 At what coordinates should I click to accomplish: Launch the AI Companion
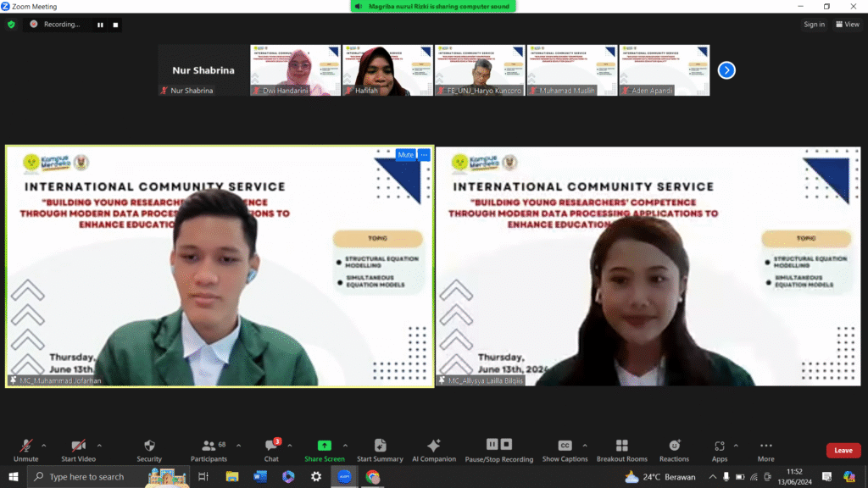(433, 450)
